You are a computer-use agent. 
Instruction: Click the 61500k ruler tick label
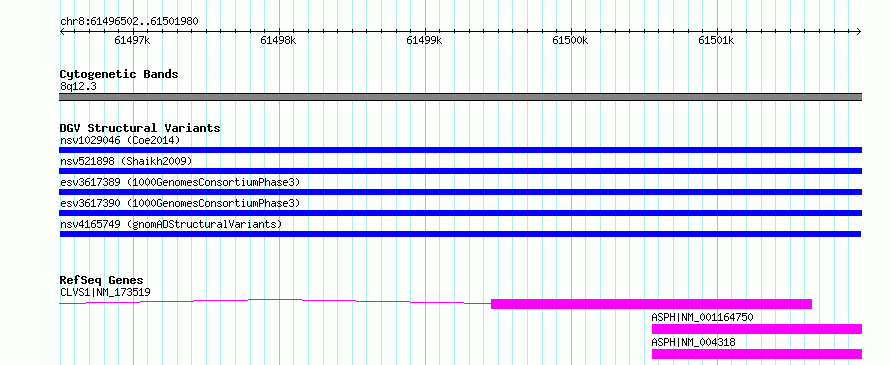[x=570, y=40]
